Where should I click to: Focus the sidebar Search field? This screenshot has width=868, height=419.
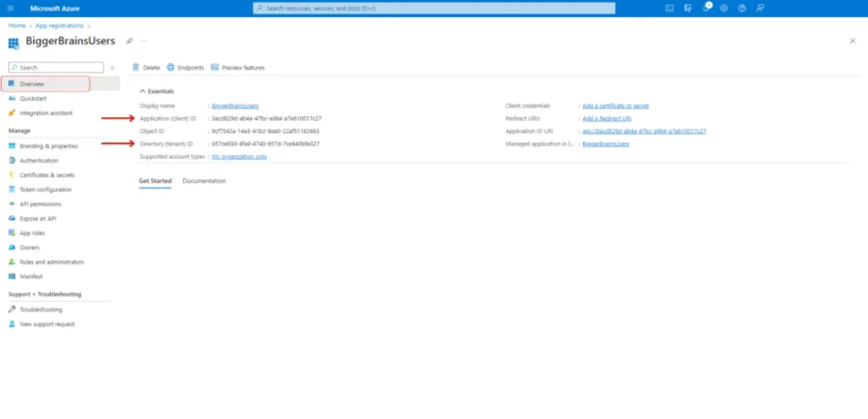click(x=56, y=68)
